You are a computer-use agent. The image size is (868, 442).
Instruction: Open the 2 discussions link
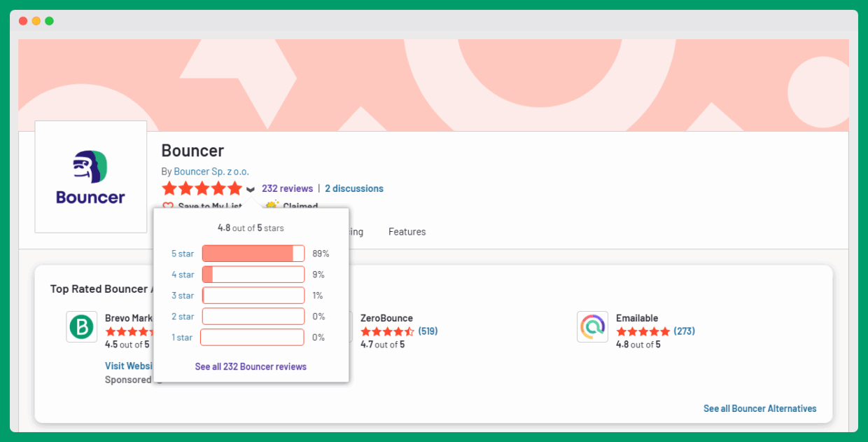click(x=354, y=188)
